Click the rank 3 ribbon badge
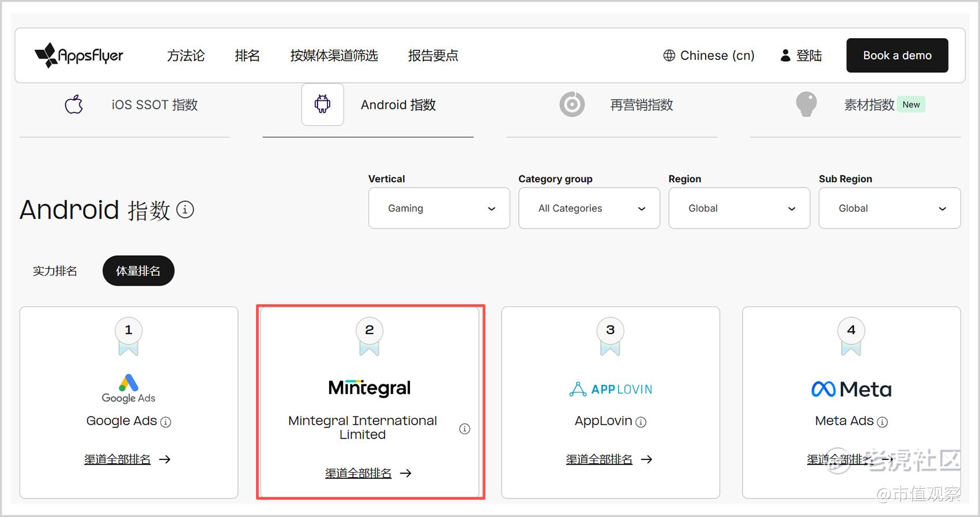Image resolution: width=980 pixels, height=517 pixels. (x=610, y=336)
